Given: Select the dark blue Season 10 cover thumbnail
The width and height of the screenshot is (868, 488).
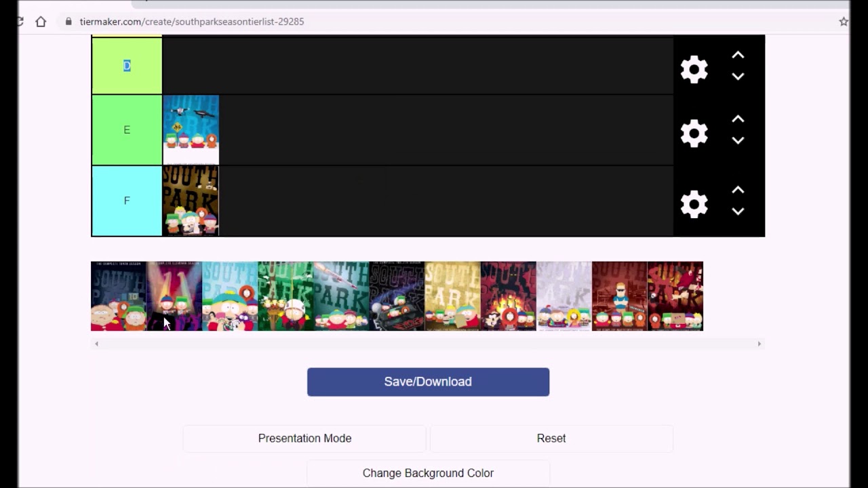Looking at the screenshot, I should [119, 296].
